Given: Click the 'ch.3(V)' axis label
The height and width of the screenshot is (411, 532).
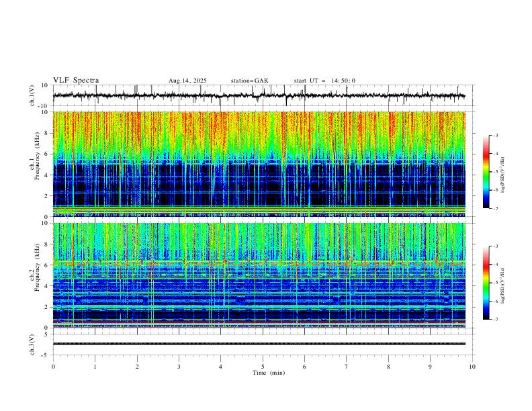Looking at the screenshot, I should (32, 345).
